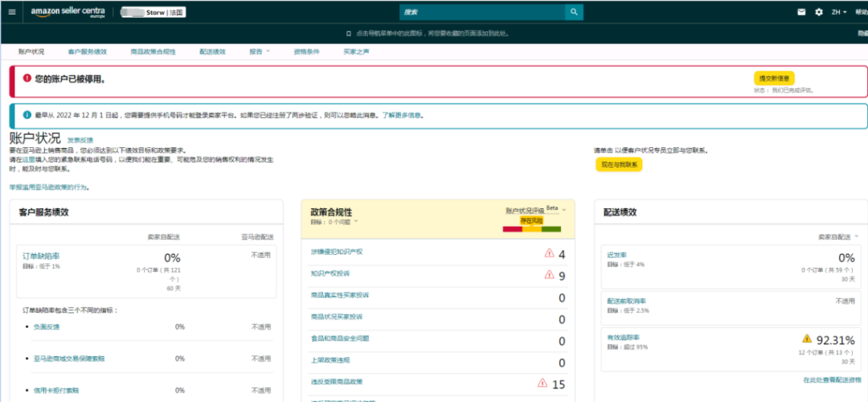Click the red error icon in the account deactivated alert

tap(27, 79)
